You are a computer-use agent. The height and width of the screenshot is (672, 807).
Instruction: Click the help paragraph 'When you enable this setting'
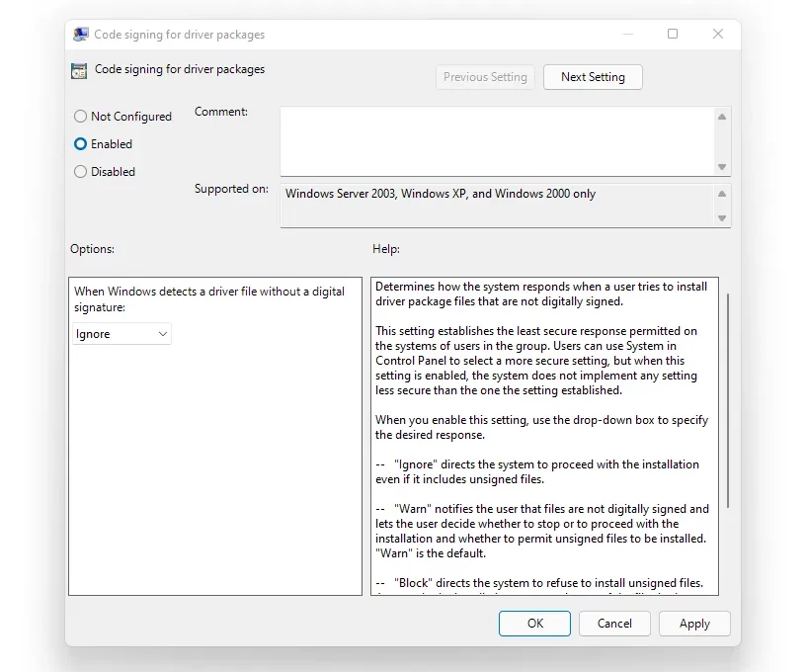click(x=541, y=427)
